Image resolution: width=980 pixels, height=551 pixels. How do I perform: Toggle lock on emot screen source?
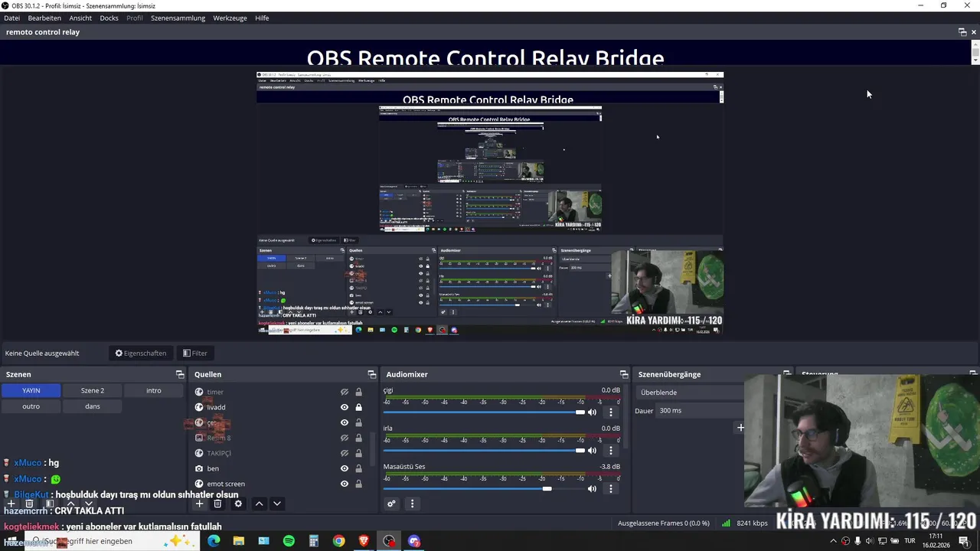tap(358, 484)
